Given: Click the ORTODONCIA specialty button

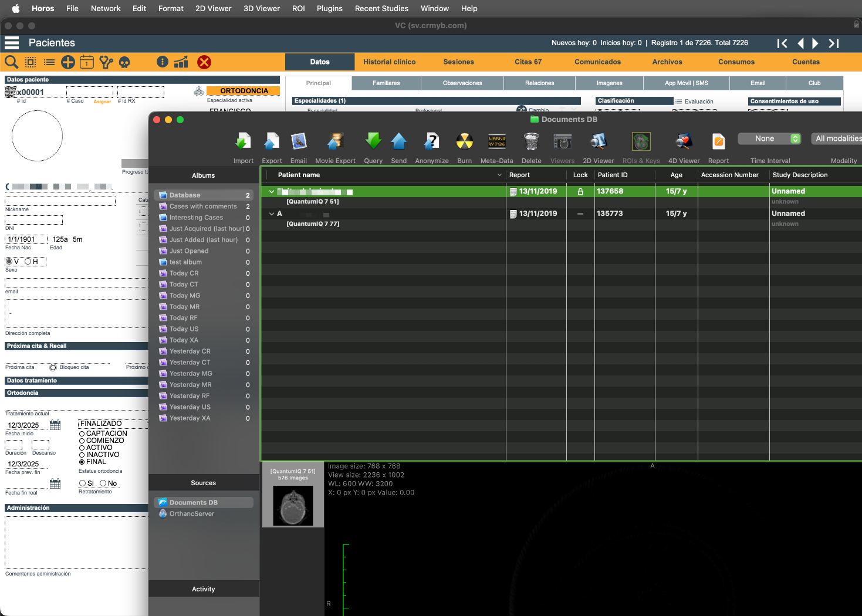Looking at the screenshot, I should 244,91.
